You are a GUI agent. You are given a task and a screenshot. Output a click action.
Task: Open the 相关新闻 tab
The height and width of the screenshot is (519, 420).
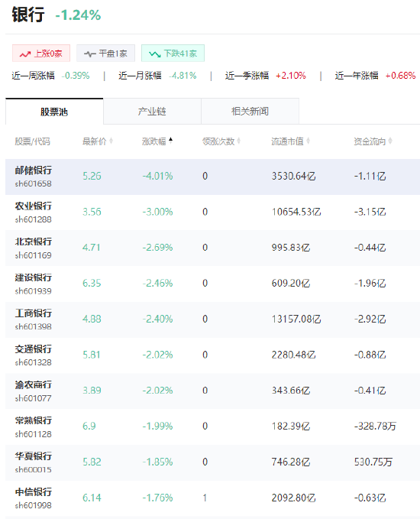coord(250,112)
